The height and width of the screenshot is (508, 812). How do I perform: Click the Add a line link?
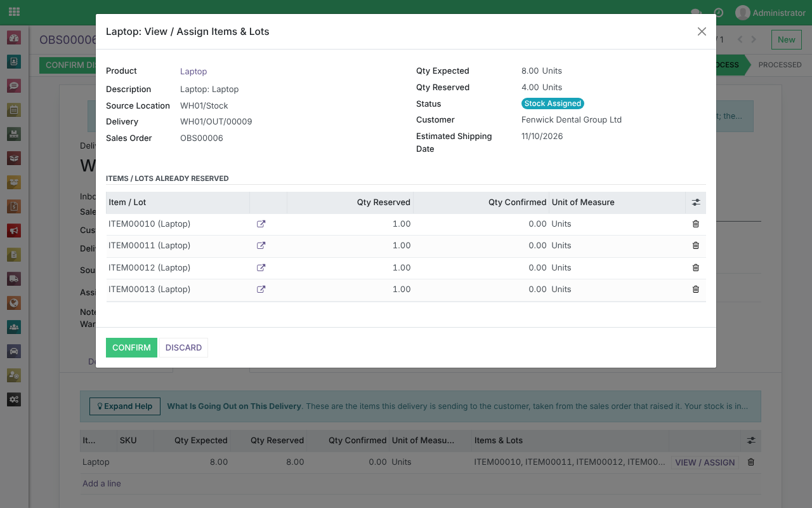(x=101, y=484)
